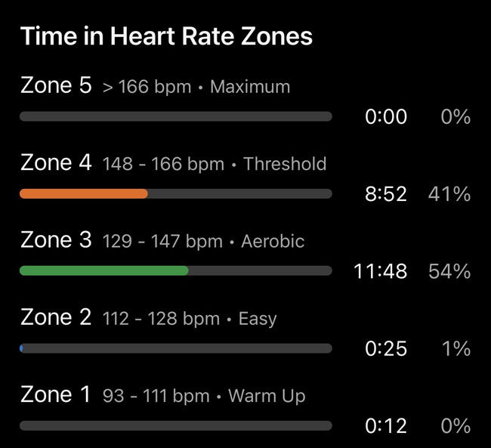The width and height of the screenshot is (491, 448).
Task: Click the empty Zone 5 progress bar
Action: [175, 116]
